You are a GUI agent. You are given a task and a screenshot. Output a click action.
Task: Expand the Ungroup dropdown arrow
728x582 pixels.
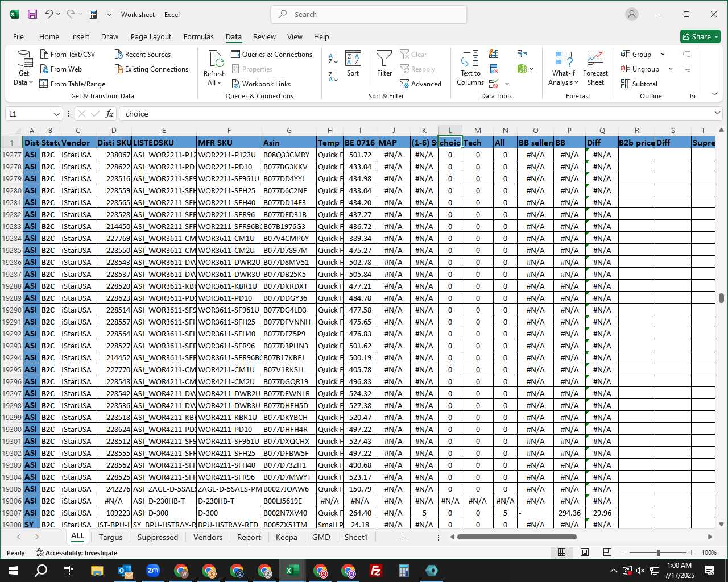671,69
